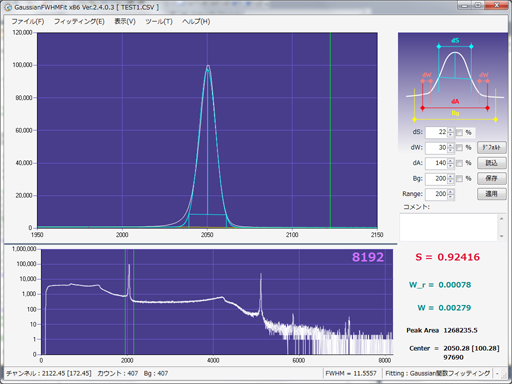Viewport: 512px width, 384px height.
Task: Click the status bar dash button at right
Action: [498, 373]
